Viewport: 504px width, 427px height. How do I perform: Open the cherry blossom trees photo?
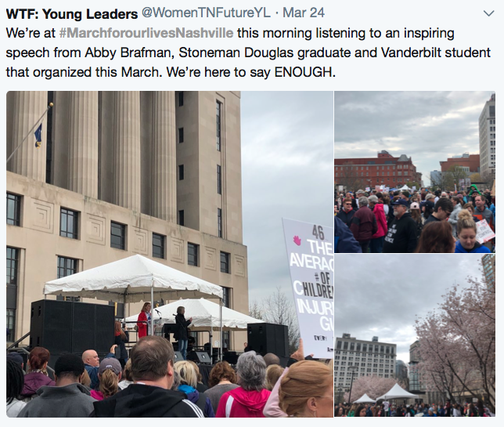click(415, 335)
